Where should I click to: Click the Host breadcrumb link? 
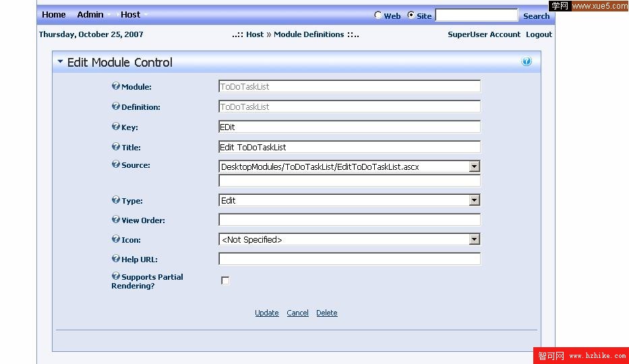255,34
